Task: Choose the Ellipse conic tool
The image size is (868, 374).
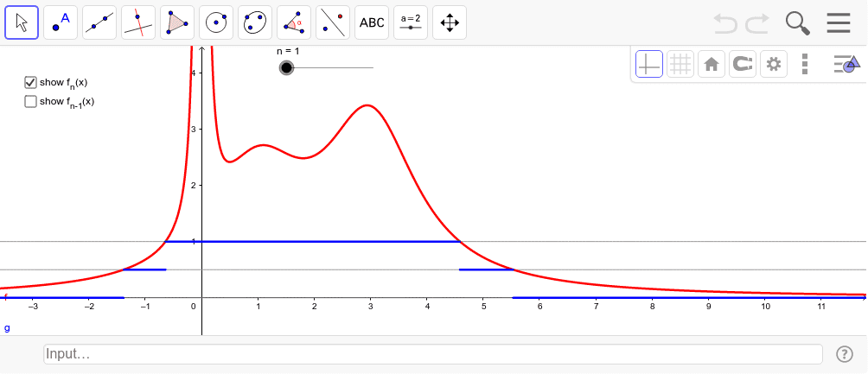Action: pyautogui.click(x=255, y=22)
